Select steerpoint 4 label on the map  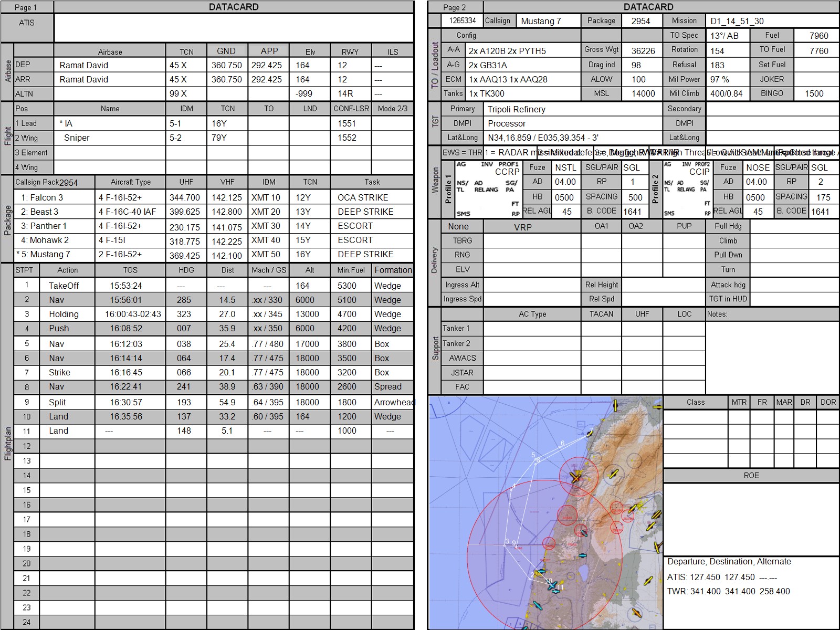pos(513,487)
